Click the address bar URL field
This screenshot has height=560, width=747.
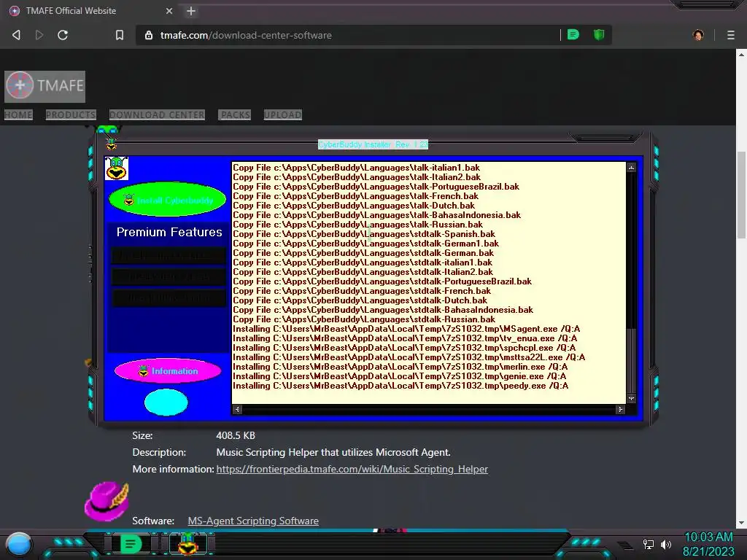click(x=348, y=35)
